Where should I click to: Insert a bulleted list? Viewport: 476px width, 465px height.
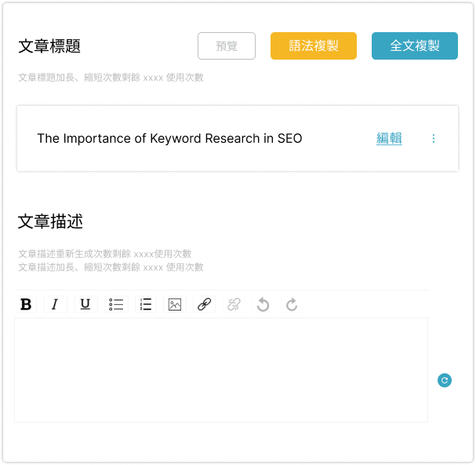coord(116,304)
